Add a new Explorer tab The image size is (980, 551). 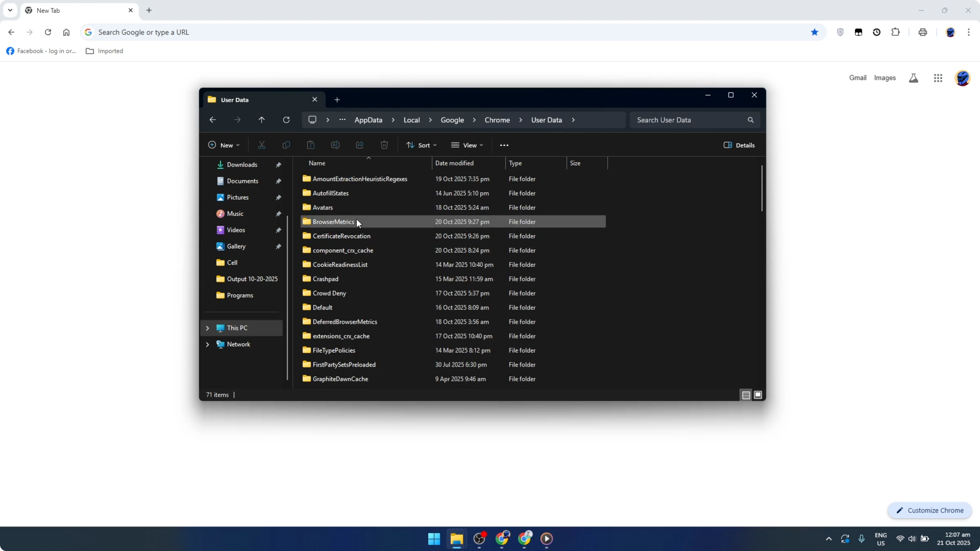(x=337, y=100)
